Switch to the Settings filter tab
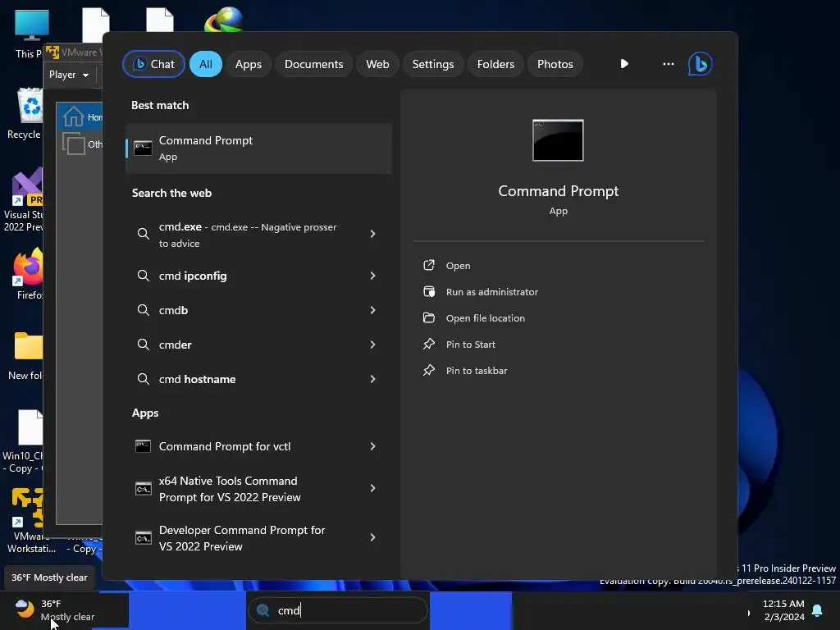The height and width of the screenshot is (630, 840). coord(433,64)
